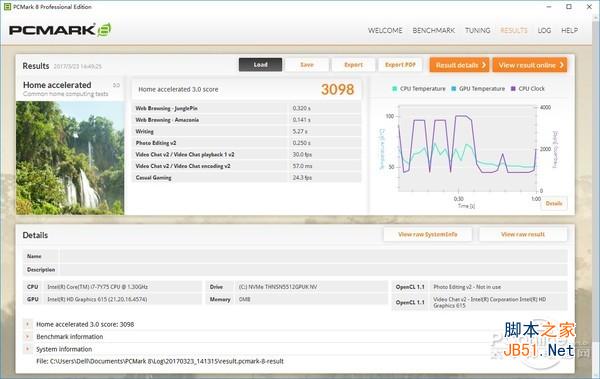
Task: Expand Home accelerated 3.0 score row
Action: pos(27,324)
